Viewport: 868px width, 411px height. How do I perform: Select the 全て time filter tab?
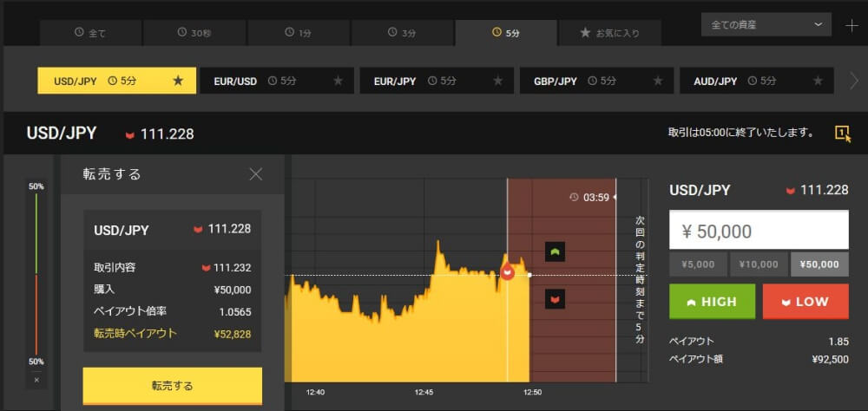pyautogui.click(x=90, y=33)
